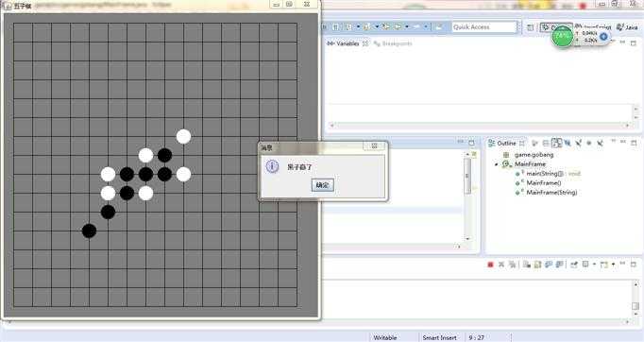This screenshot has width=644, height=342.
Task: Toggle Scroll Lock in Console toolbar
Action: tap(537, 265)
